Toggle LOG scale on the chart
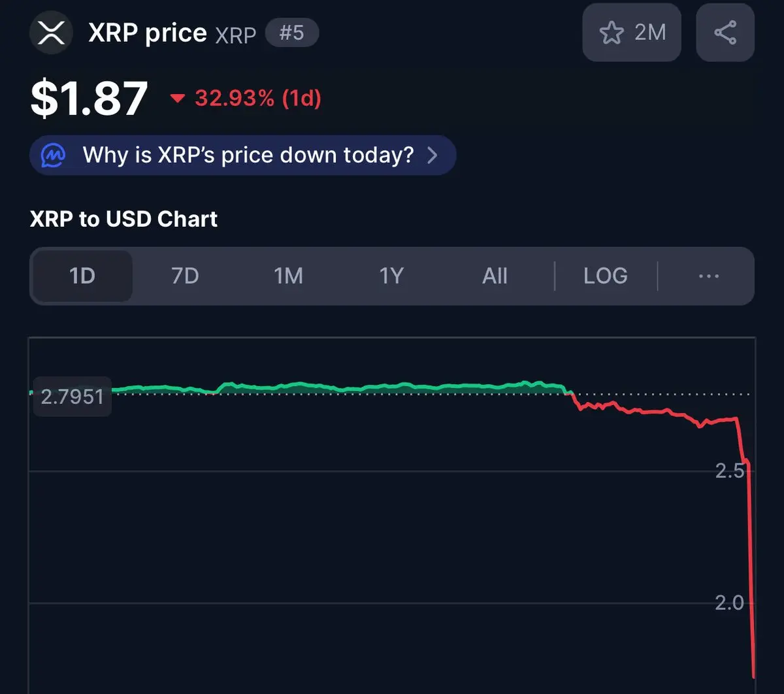Screen dimensions: 784x694 (x=605, y=276)
